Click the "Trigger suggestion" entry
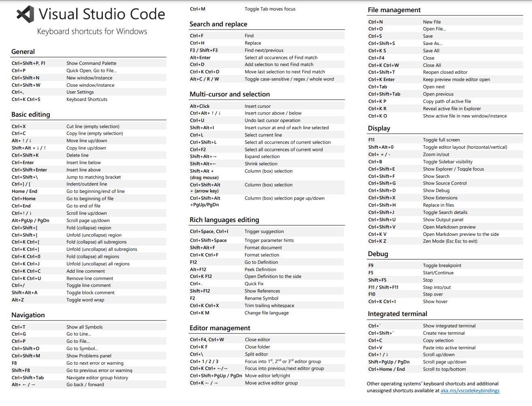Image resolution: width=532 pixels, height=406 pixels. pos(264,231)
